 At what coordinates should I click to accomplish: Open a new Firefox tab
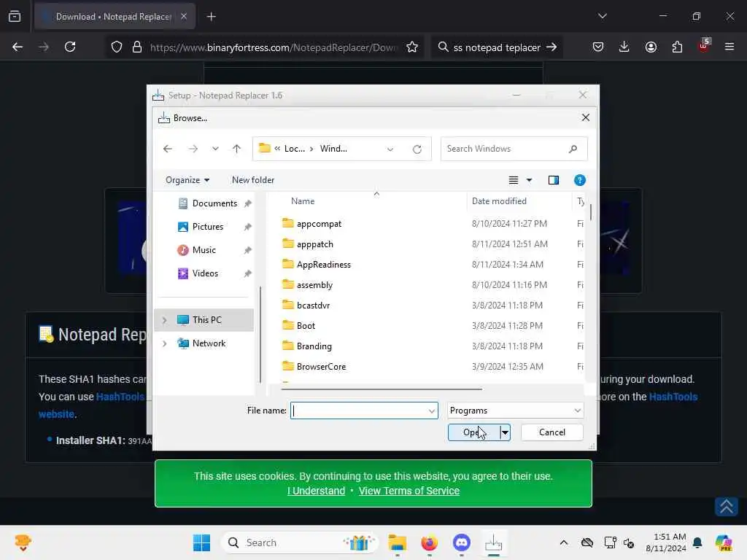tap(212, 17)
